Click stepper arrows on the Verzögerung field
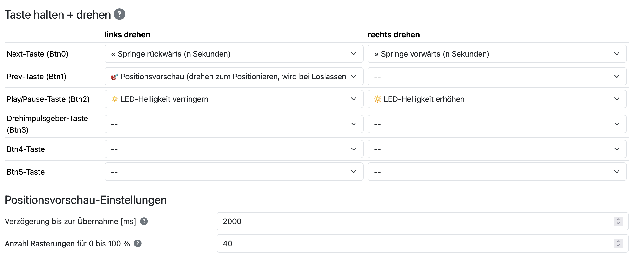This screenshot has height=259, width=644. [618, 221]
